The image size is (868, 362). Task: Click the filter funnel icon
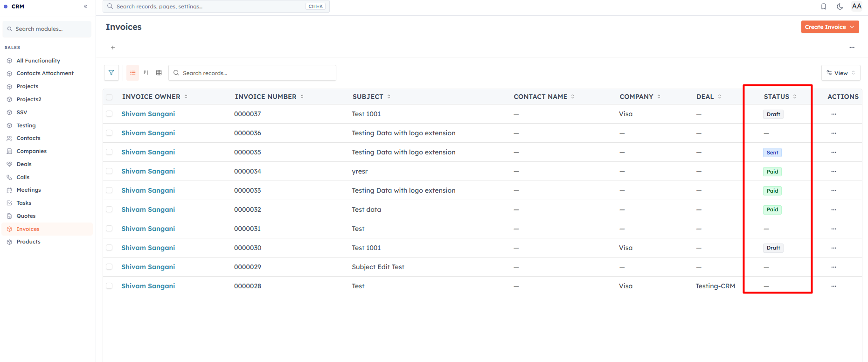coord(111,73)
